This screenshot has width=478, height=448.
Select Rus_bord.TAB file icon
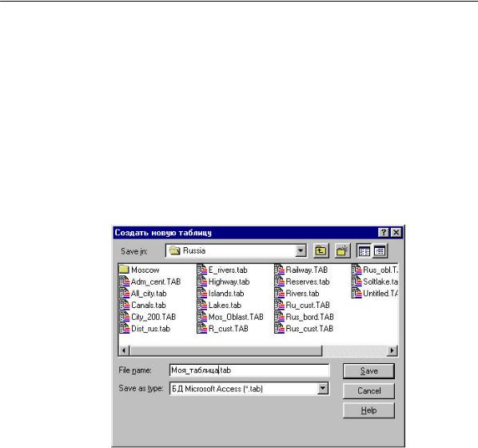click(x=279, y=317)
